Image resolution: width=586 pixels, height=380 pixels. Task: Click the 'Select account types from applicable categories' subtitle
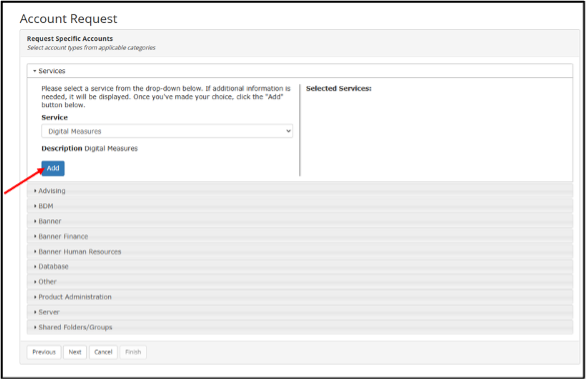tap(91, 48)
